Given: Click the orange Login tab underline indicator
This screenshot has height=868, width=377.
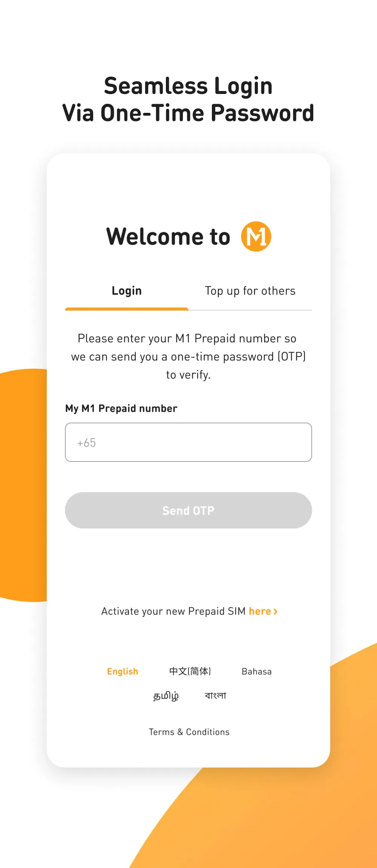Looking at the screenshot, I should tap(127, 309).
